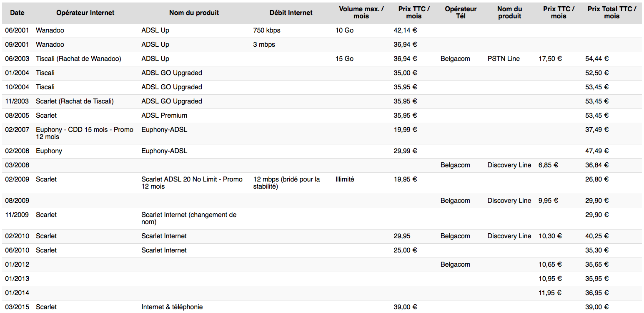Select the ADSL Premium product cell
This screenshot has width=644, height=313.
click(x=164, y=116)
